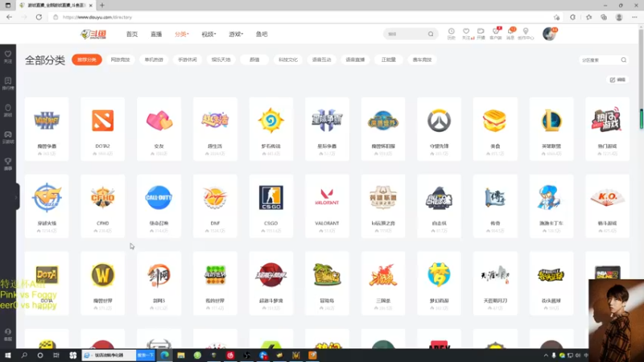Open the CSGO category card
The image size is (644, 362).
[270, 206]
